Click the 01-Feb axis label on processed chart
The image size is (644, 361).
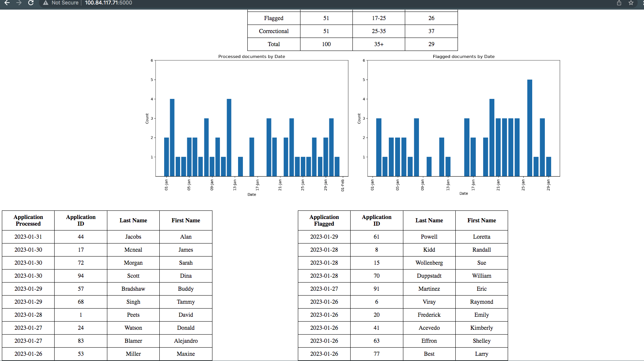coord(342,185)
